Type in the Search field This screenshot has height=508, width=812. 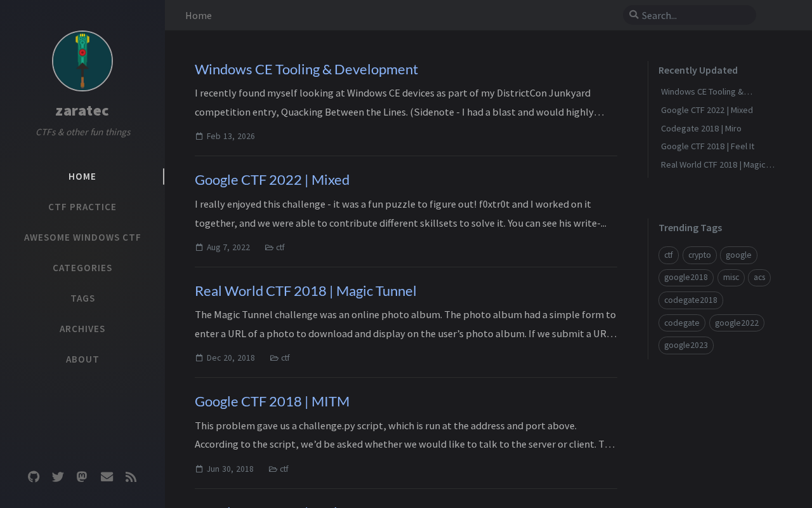pyautogui.click(x=695, y=15)
